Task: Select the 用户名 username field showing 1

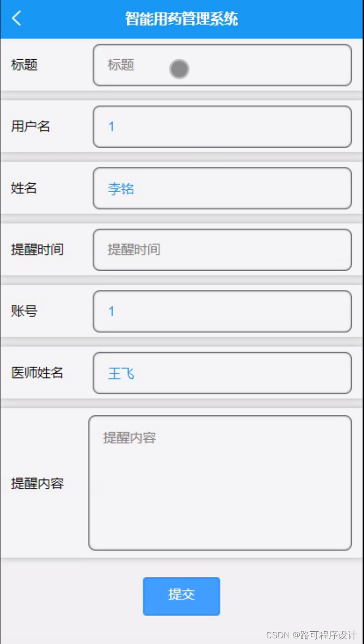Action: 222,126
